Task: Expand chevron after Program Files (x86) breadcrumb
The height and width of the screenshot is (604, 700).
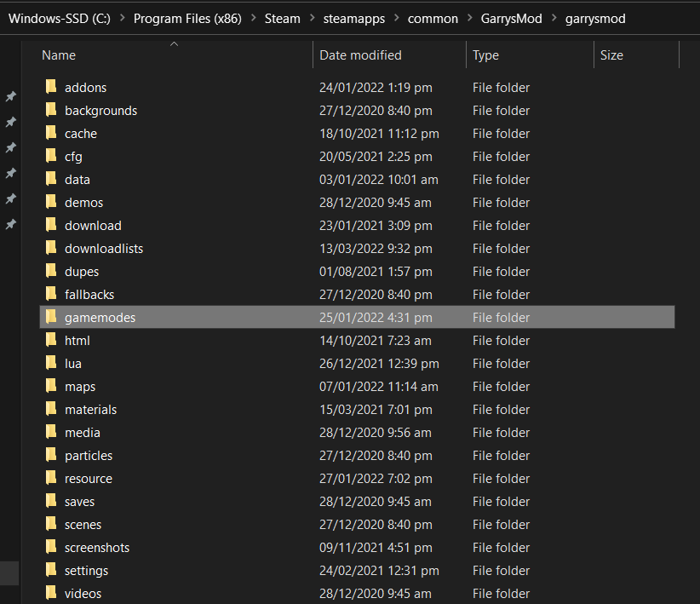Action: coord(253,19)
